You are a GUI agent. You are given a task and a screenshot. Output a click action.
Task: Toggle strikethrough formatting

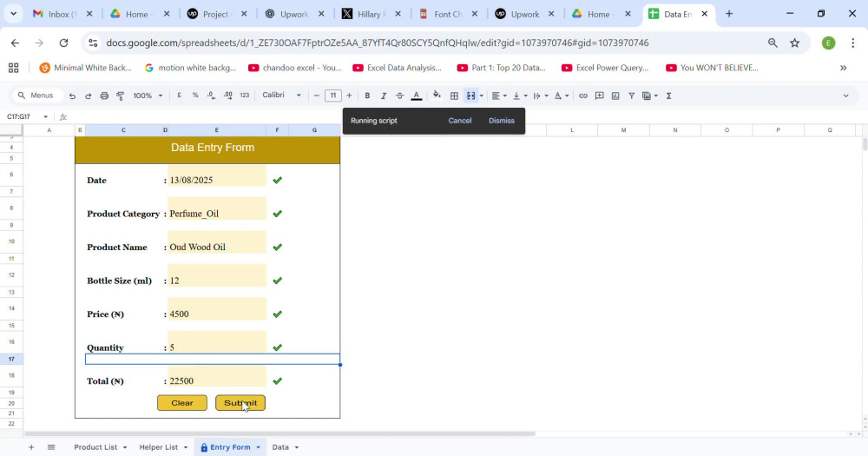tap(399, 96)
